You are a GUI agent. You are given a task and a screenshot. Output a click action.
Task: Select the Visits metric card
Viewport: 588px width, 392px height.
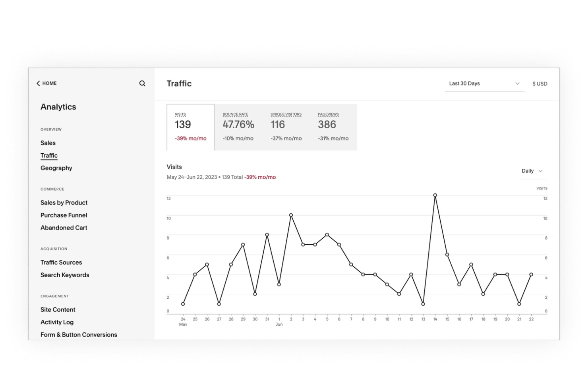(190, 126)
